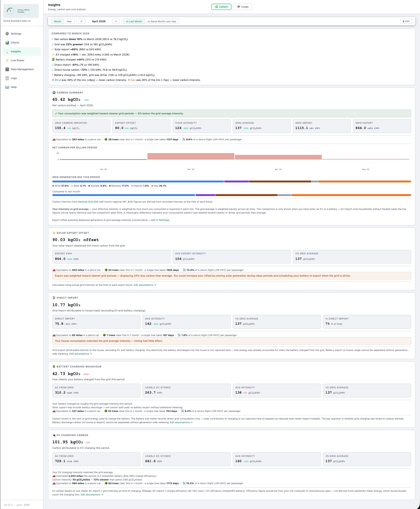Download the PDF report
This screenshot has height=509, width=420.
406,21
